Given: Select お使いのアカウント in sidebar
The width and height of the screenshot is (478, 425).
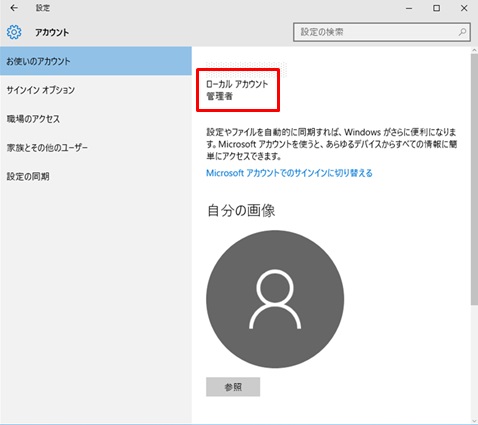Looking at the screenshot, I should tap(96, 61).
